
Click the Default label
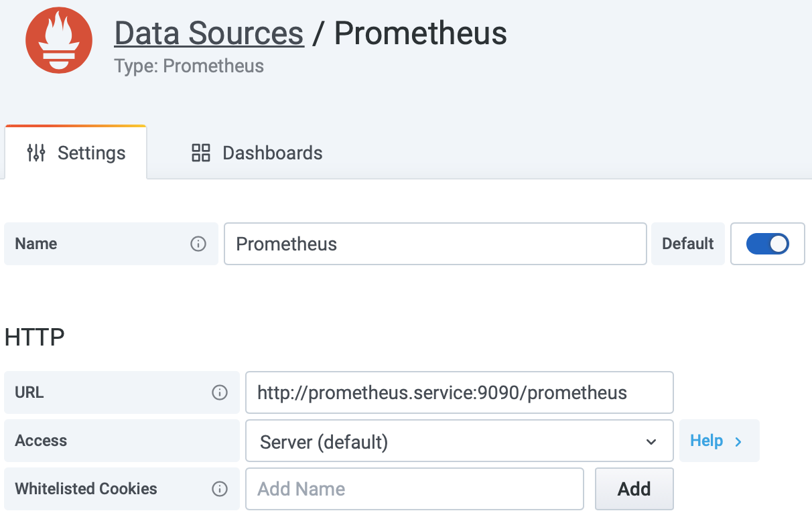(688, 244)
